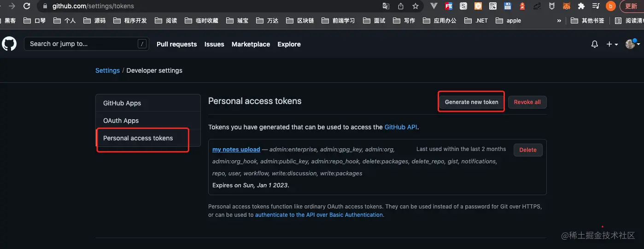Open the red FE extension
The height and width of the screenshot is (249, 644).
[449, 6]
